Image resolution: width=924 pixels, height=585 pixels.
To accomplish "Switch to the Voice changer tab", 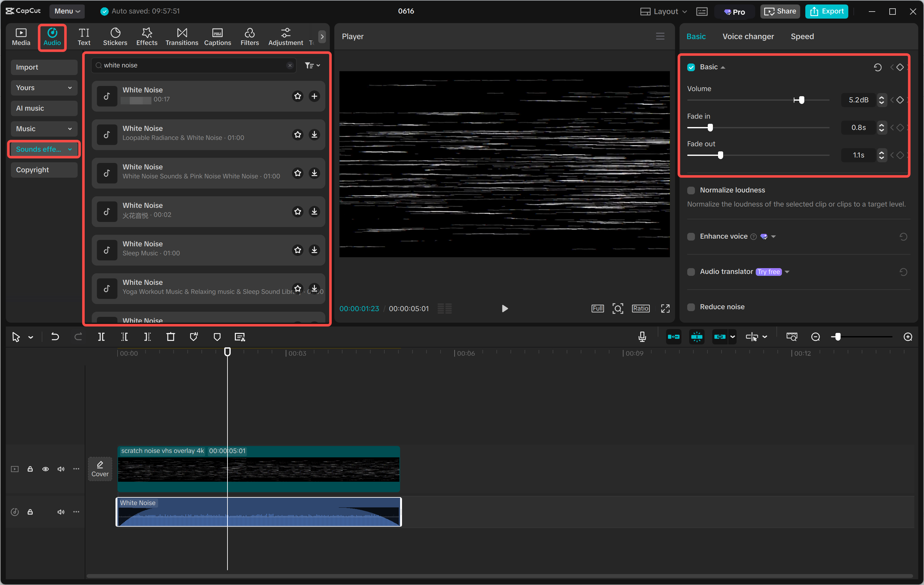I will coord(748,36).
